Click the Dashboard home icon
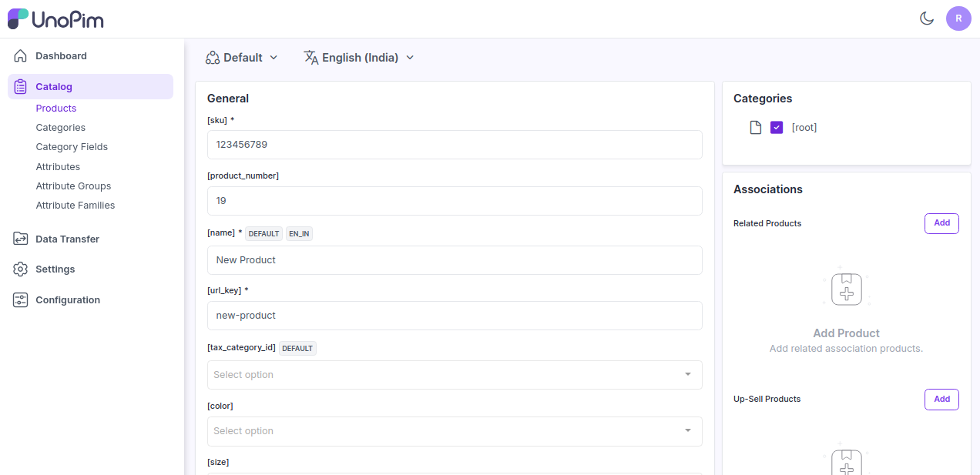 click(x=21, y=56)
